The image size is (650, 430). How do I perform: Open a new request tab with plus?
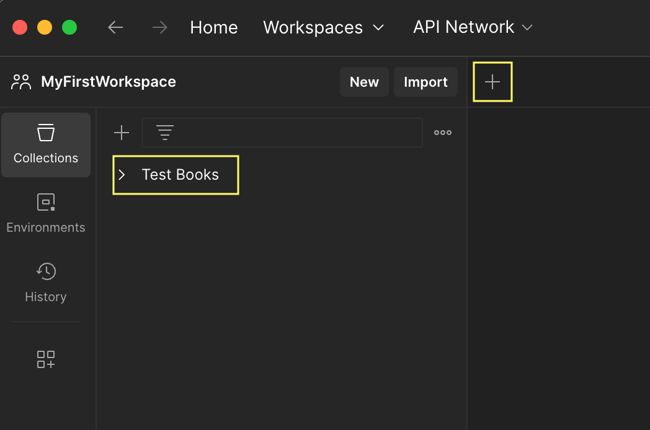492,82
